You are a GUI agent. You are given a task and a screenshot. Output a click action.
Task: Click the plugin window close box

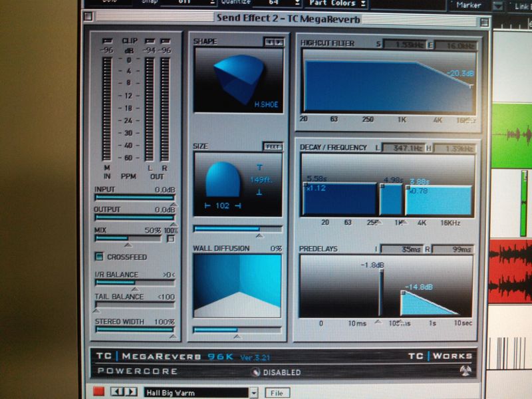[x=88, y=16]
